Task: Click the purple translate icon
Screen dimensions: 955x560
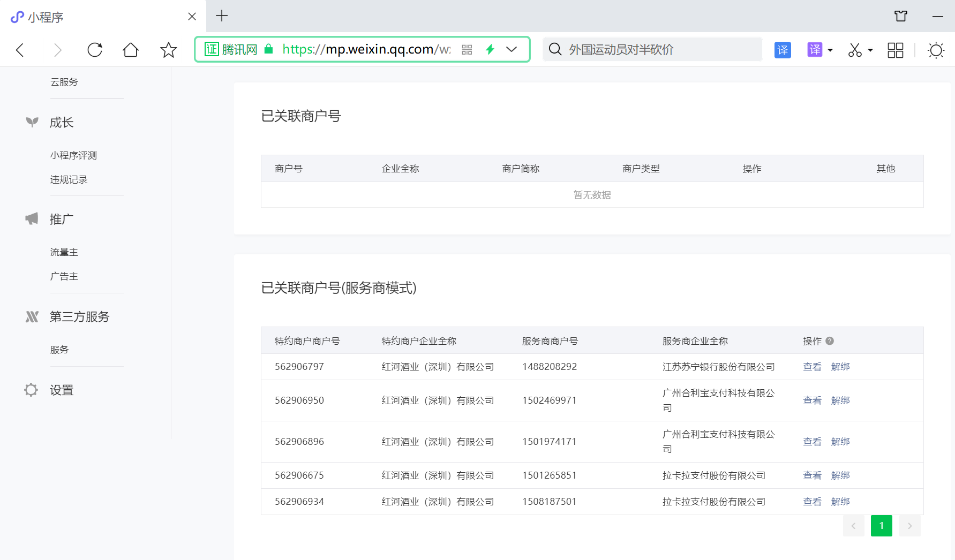Action: click(x=815, y=50)
